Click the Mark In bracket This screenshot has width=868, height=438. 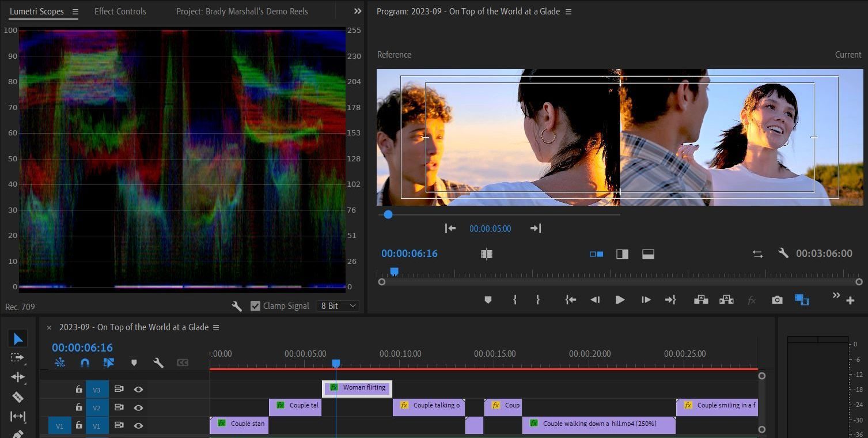[x=514, y=300]
